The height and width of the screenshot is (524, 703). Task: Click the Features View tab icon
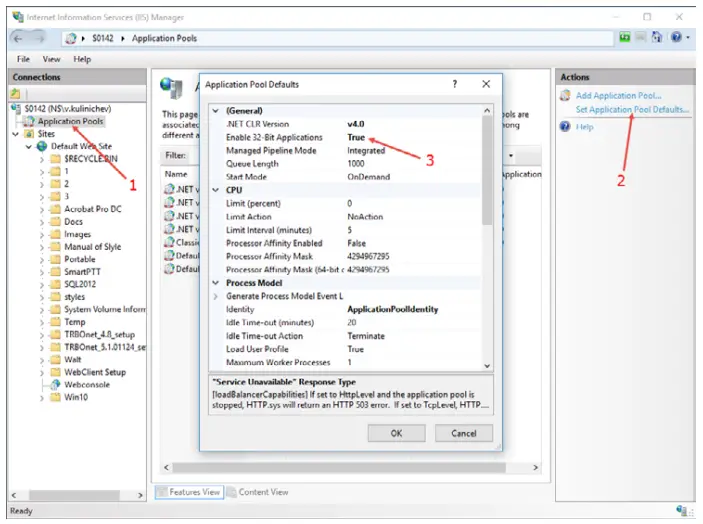[162, 492]
